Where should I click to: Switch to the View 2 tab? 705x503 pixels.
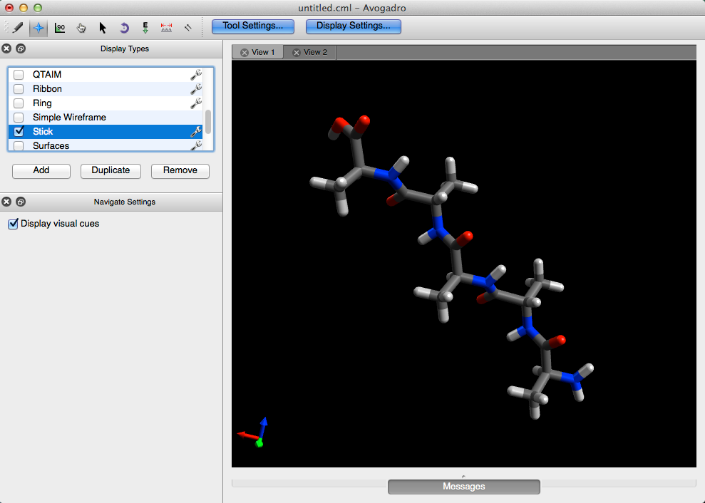coord(310,52)
